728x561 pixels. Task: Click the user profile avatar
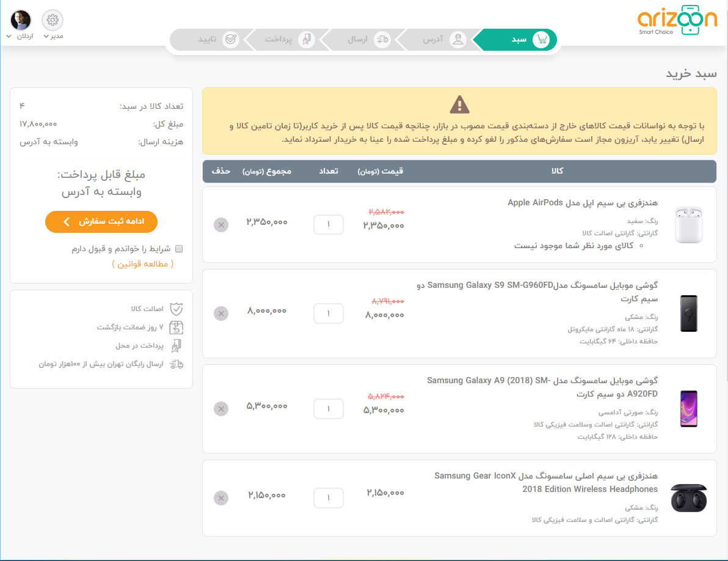[20, 20]
